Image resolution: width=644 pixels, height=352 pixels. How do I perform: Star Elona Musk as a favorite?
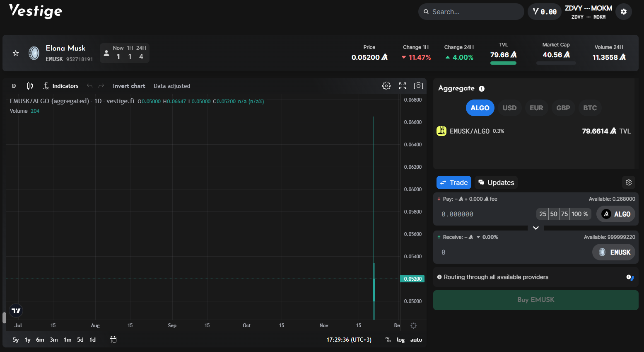click(16, 53)
